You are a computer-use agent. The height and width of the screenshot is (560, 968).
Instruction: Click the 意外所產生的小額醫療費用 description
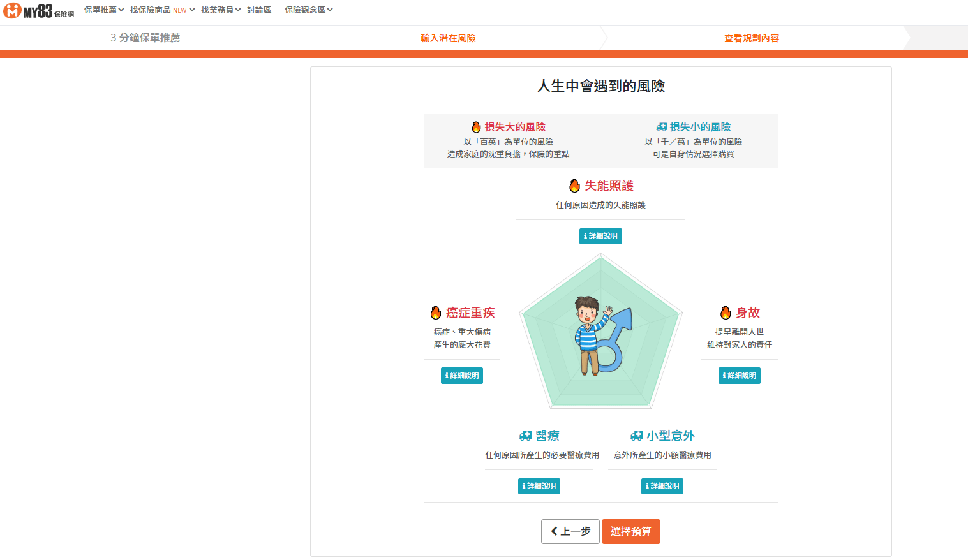[x=662, y=455]
